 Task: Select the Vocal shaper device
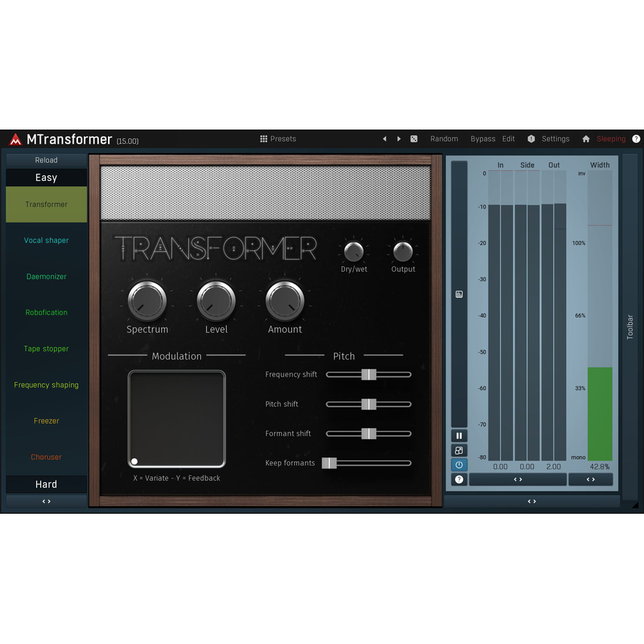click(x=47, y=240)
